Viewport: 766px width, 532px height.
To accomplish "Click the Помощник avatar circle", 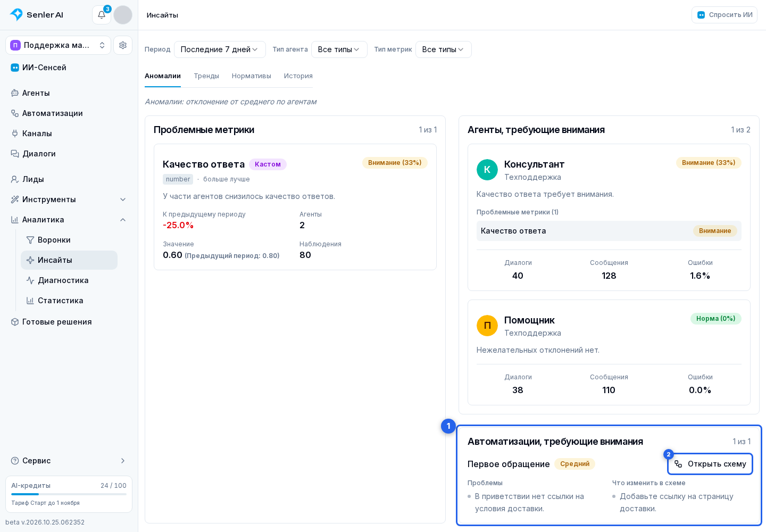I will pyautogui.click(x=487, y=326).
